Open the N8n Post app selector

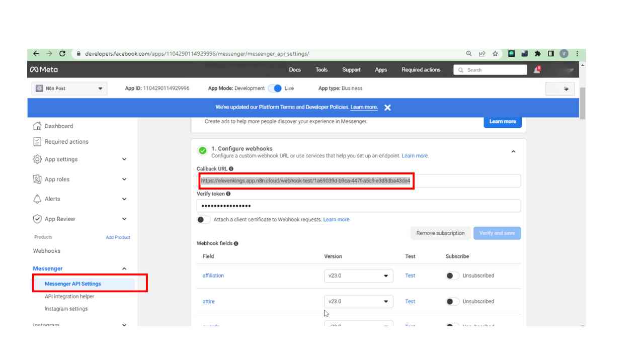coord(69,88)
